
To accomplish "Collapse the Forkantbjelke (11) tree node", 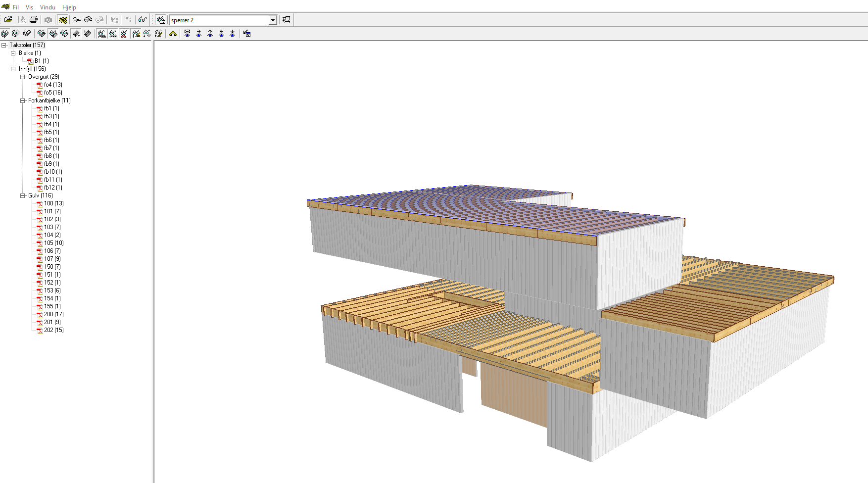I will (22, 100).
